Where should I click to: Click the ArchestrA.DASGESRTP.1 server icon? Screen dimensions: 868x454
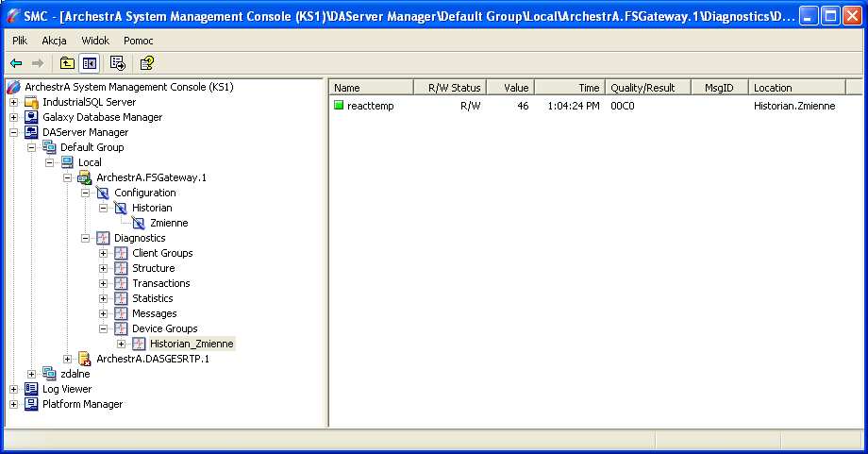click(85, 359)
